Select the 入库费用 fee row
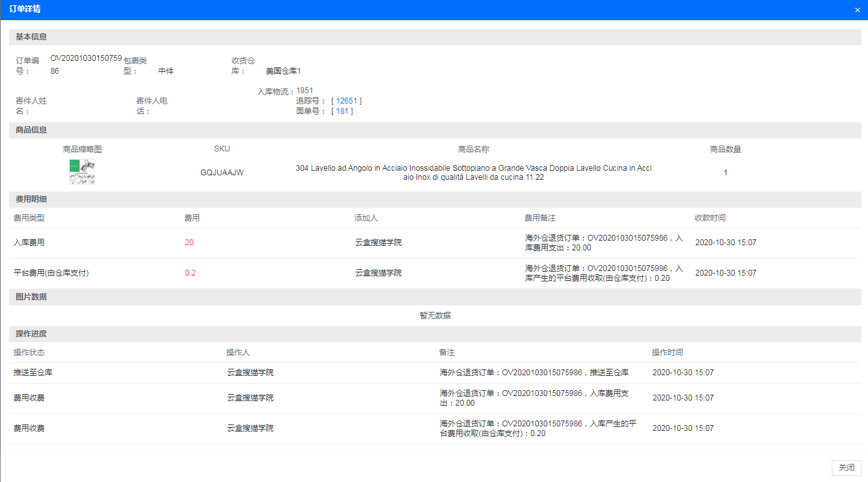The image size is (868, 482). tap(29, 243)
